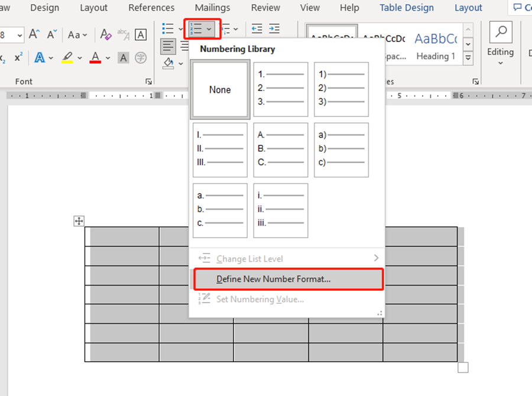Click the red Font Color icon
This screenshot has height=396, width=532.
click(95, 58)
